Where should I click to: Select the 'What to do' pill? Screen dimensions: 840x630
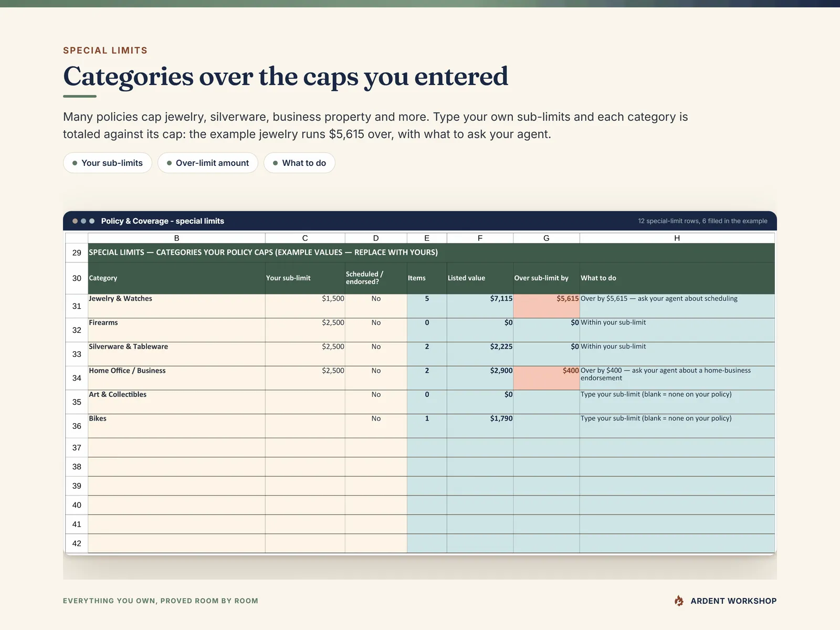[299, 163]
